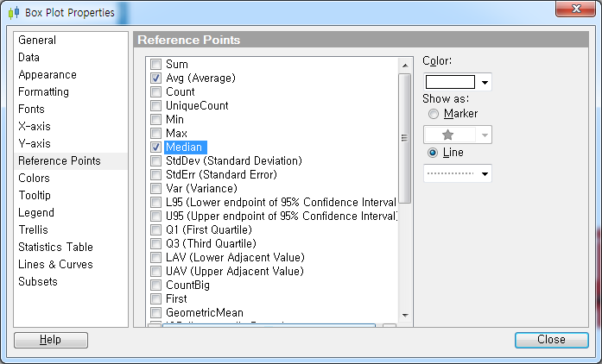602x364 pixels.
Task: Click the reference list scroll-down arrow
Action: [405, 316]
